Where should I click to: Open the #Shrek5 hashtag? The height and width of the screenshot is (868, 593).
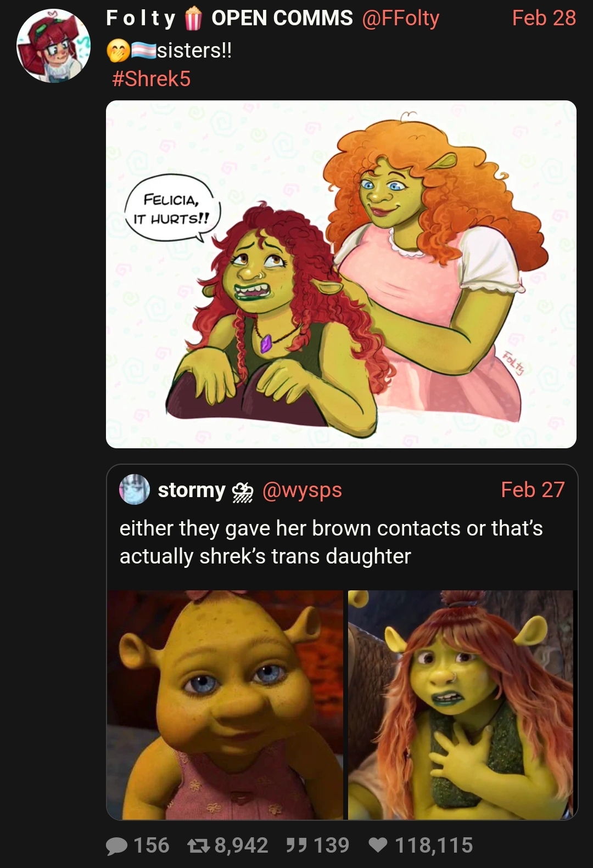[151, 79]
